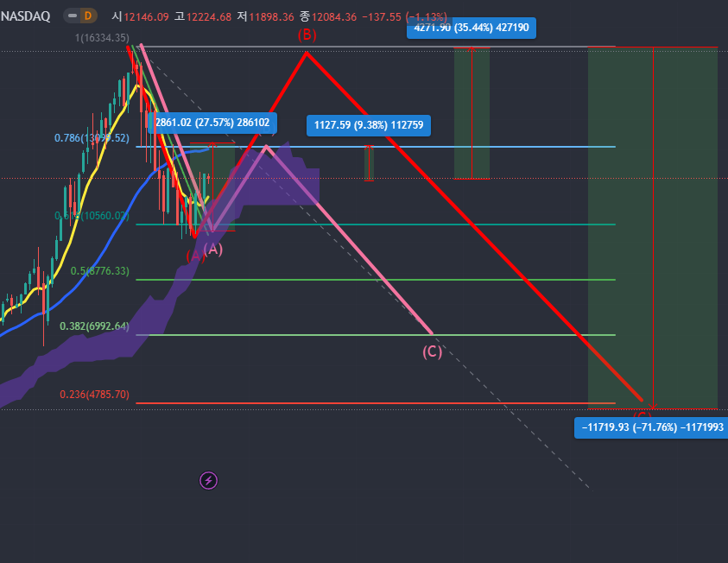The height and width of the screenshot is (563, 728).
Task: Click the 0.382(6992.64) Fibonacci label
Action: (95, 326)
